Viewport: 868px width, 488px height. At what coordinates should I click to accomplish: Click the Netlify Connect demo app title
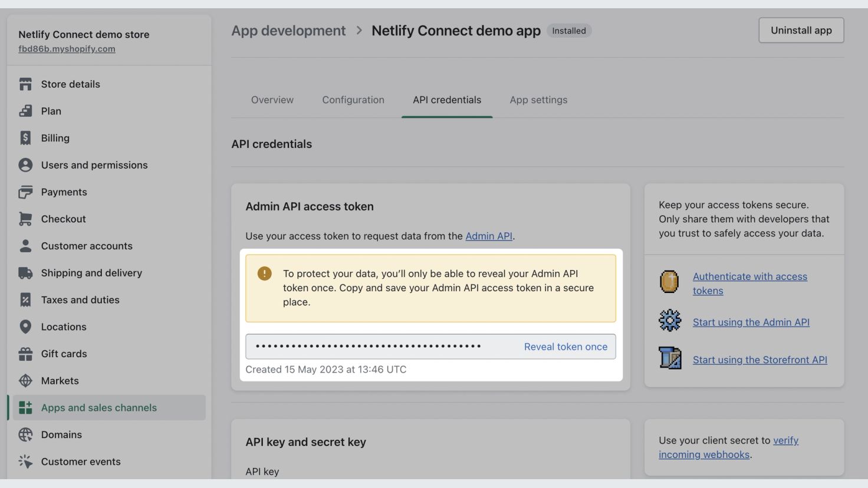456,31
